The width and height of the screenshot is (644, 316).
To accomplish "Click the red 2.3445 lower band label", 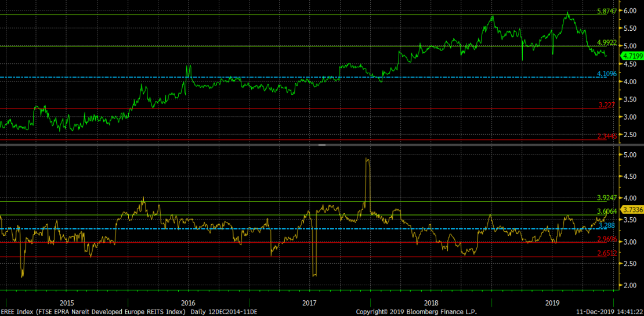I will coord(607,137).
